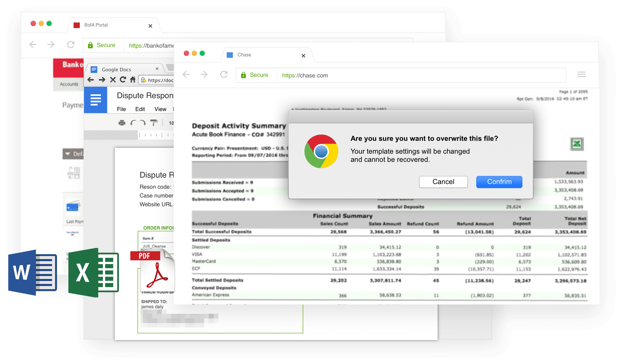The height and width of the screenshot is (364, 620).
Task: Select the paint format tool
Action: click(154, 123)
